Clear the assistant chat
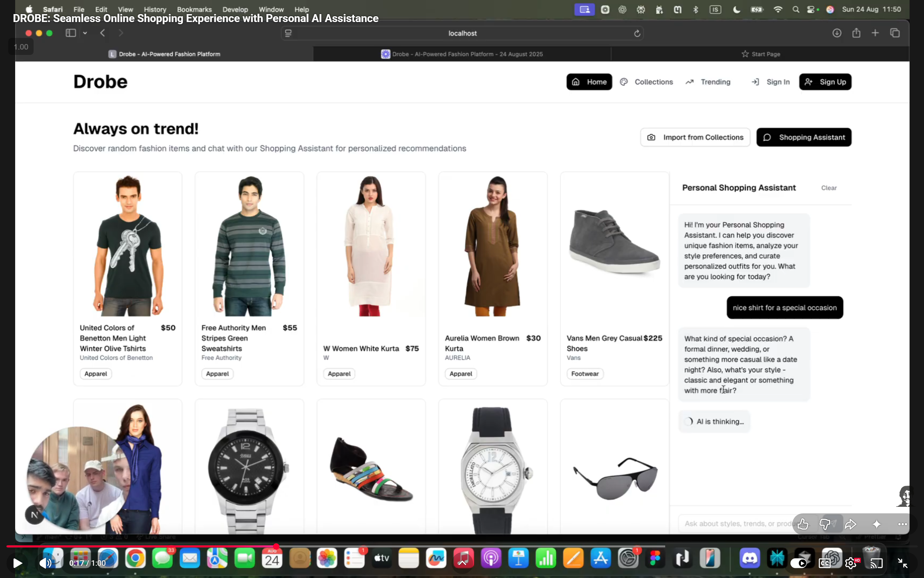The image size is (924, 578). coord(829,188)
